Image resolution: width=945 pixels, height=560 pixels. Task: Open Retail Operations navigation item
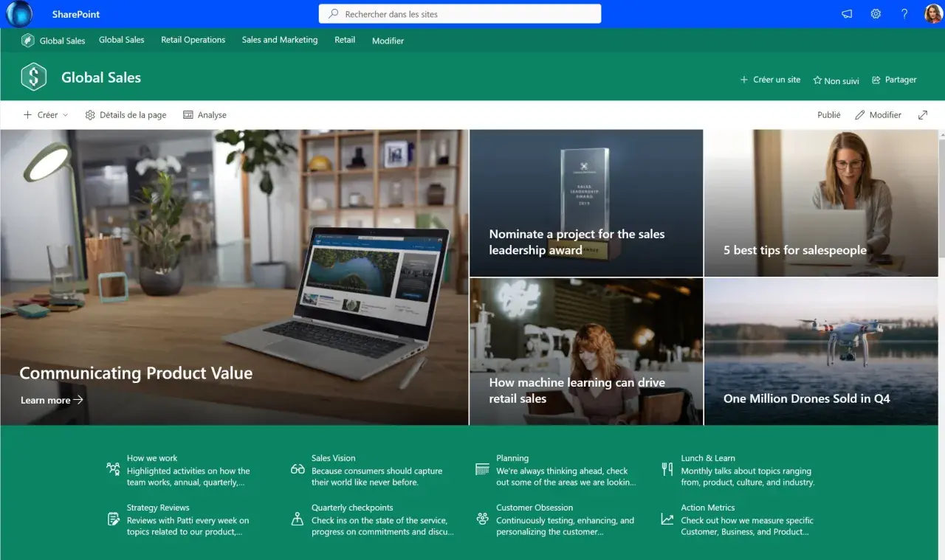(193, 40)
